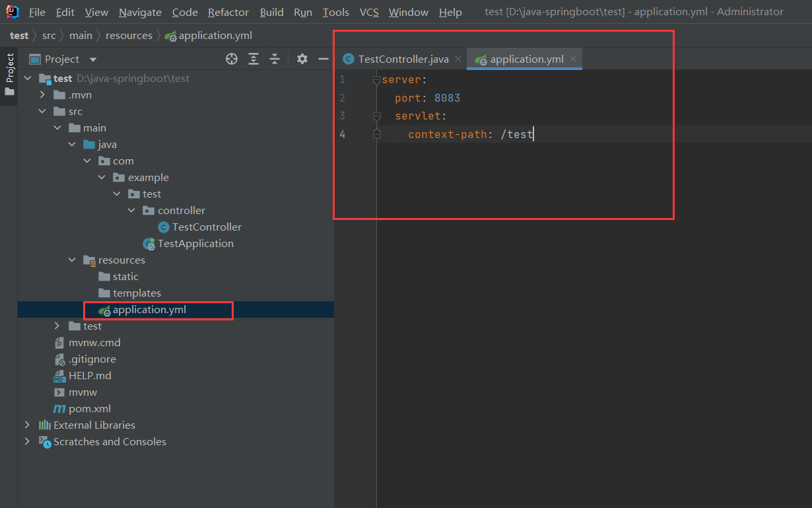The width and height of the screenshot is (812, 508).
Task: Click the Select Opened File target icon
Action: (232, 59)
